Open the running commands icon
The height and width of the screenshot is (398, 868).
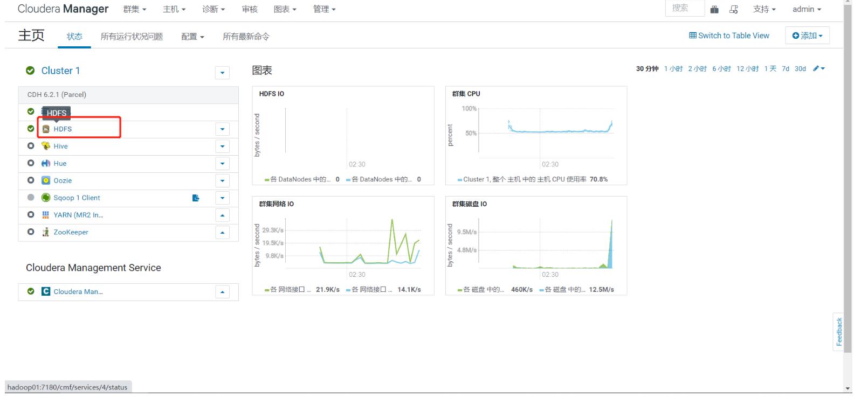[734, 9]
